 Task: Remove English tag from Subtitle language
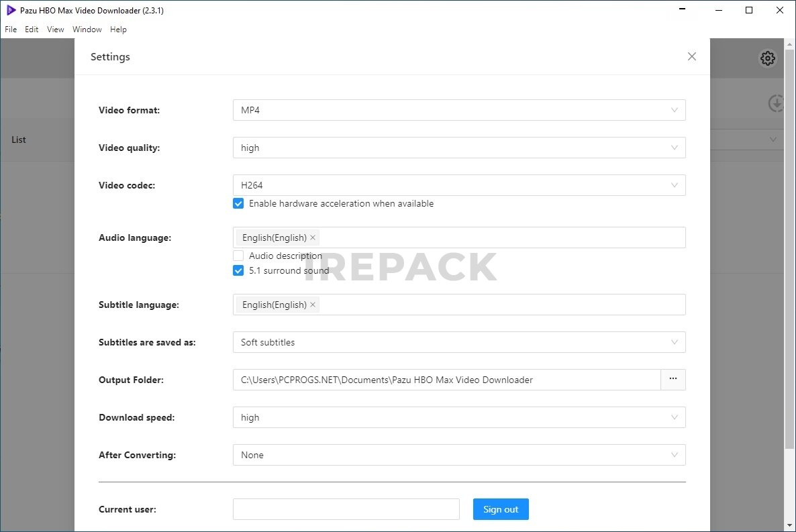(313, 305)
